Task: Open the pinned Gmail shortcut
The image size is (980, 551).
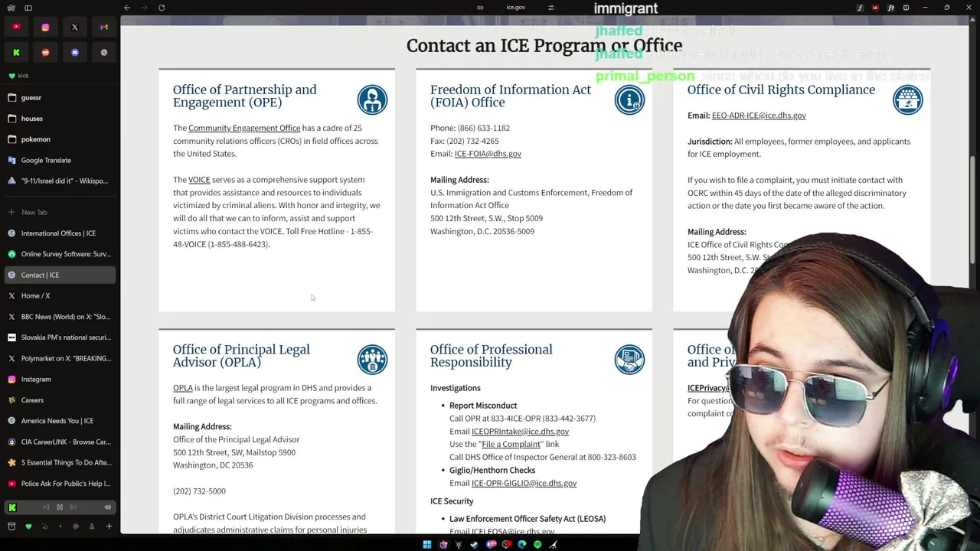Action: point(104,27)
